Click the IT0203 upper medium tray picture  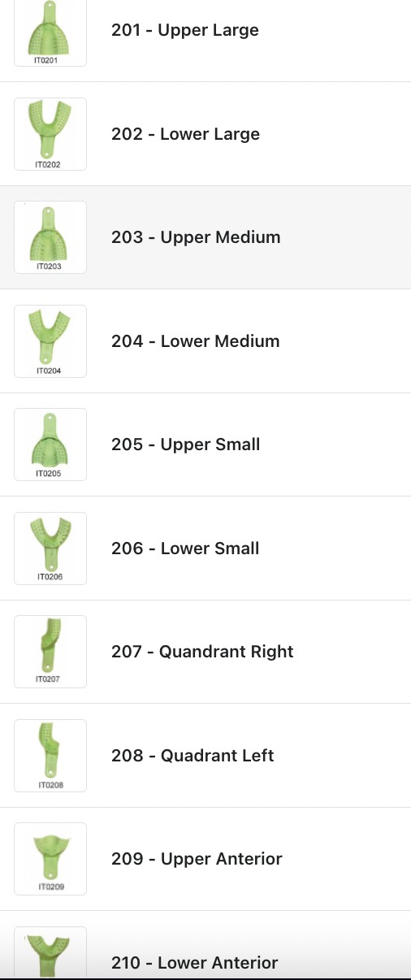click(x=50, y=237)
